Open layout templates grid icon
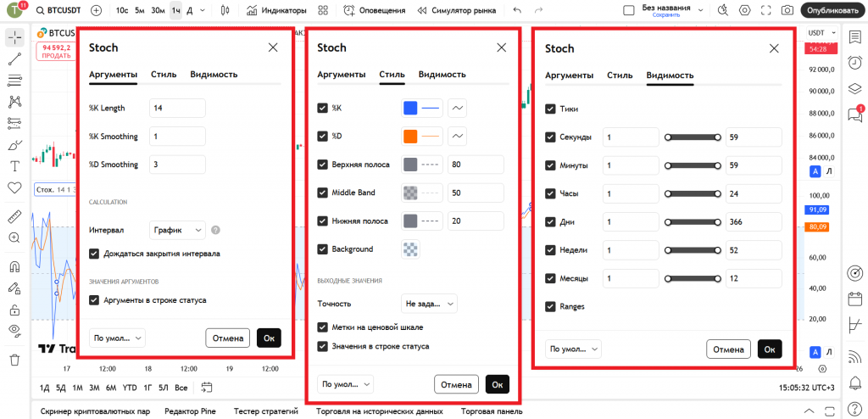 [324, 10]
